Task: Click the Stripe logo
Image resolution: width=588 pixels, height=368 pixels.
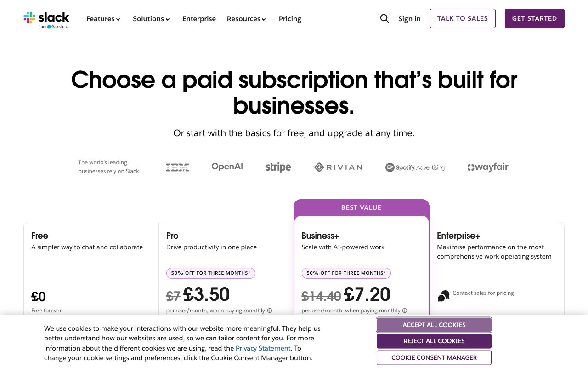Action: pos(278,167)
